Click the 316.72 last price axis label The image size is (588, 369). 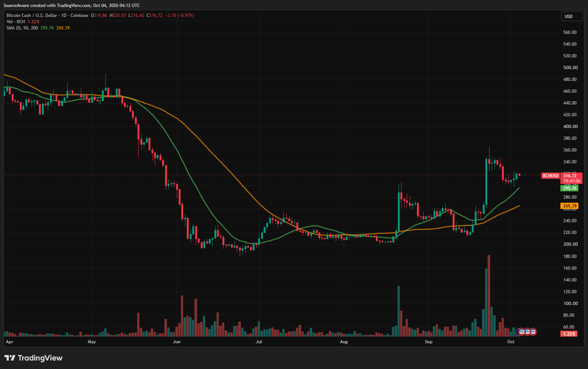571,176
